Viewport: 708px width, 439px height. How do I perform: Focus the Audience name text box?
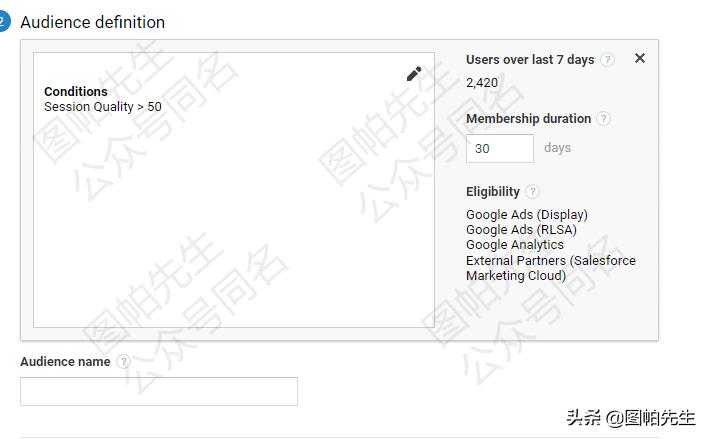[159, 391]
